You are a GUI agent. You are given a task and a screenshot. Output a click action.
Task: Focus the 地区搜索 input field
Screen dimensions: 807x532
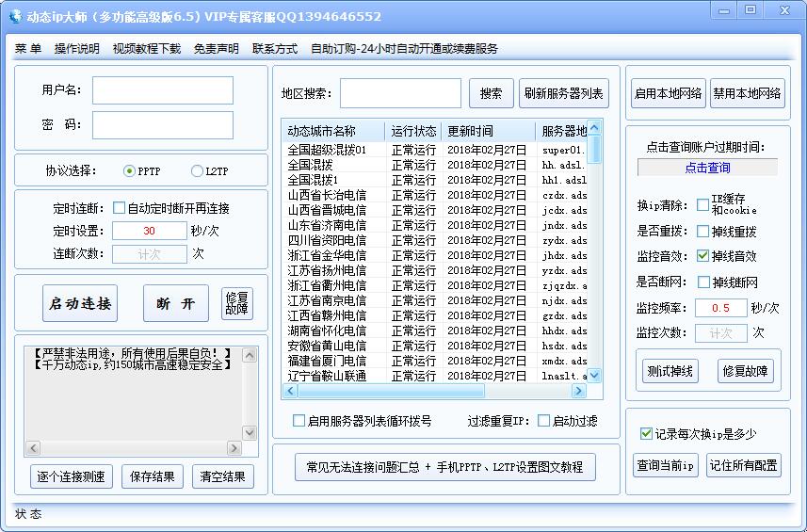pyautogui.click(x=400, y=93)
